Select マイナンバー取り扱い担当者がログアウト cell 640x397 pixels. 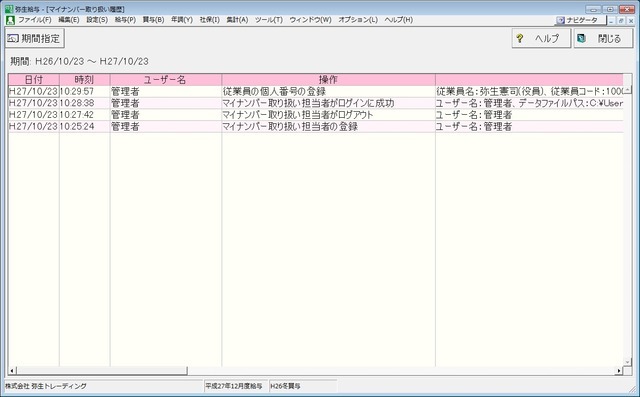(328, 115)
